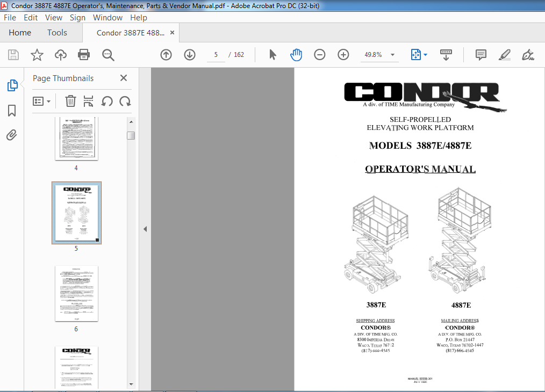Click the SHIPPING ADDRESS heading
This screenshot has height=392, width=545.
375,321
